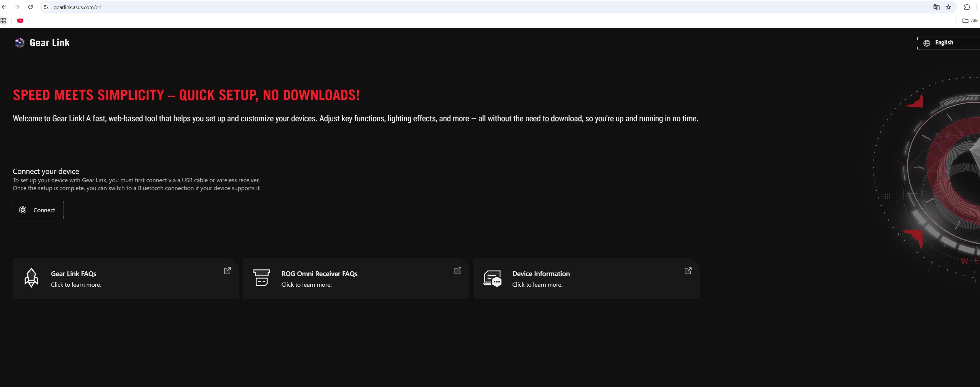The image size is (980, 387).
Task: Click the browser reload button
Action: 30,7
